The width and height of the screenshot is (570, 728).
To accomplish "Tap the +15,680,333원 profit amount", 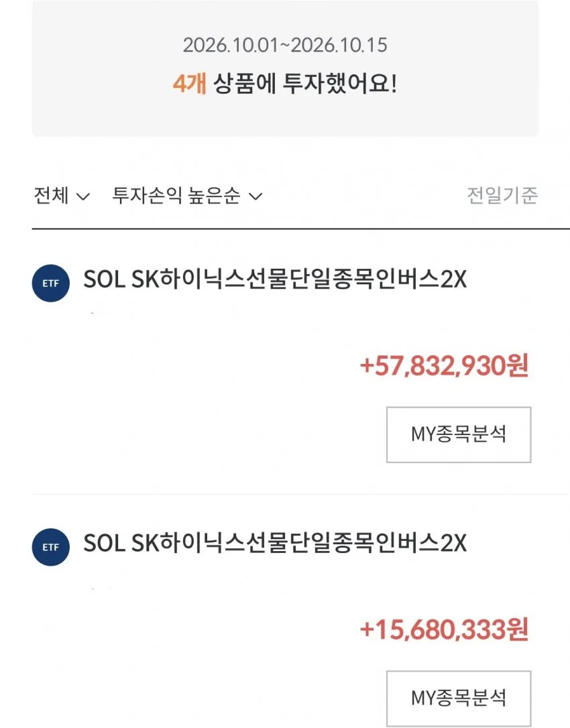I will tap(444, 629).
